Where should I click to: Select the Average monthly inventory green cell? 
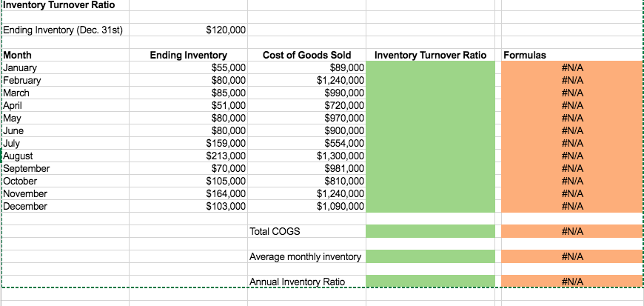click(430, 256)
